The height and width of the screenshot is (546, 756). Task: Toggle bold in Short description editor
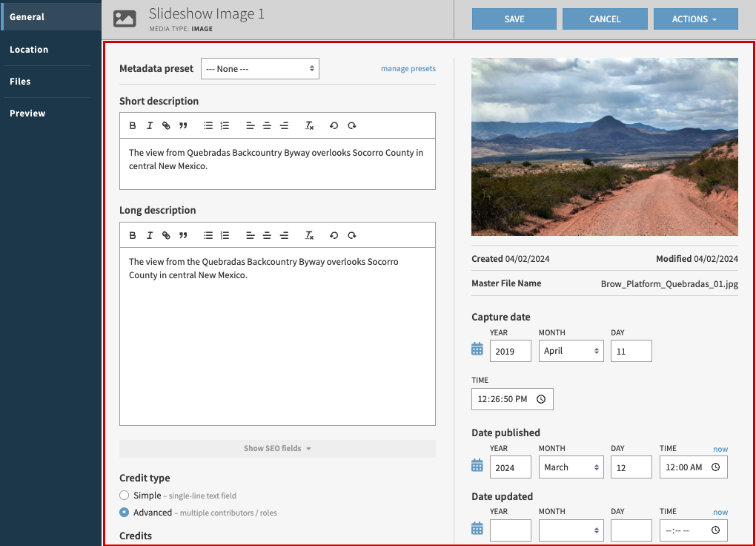point(133,125)
